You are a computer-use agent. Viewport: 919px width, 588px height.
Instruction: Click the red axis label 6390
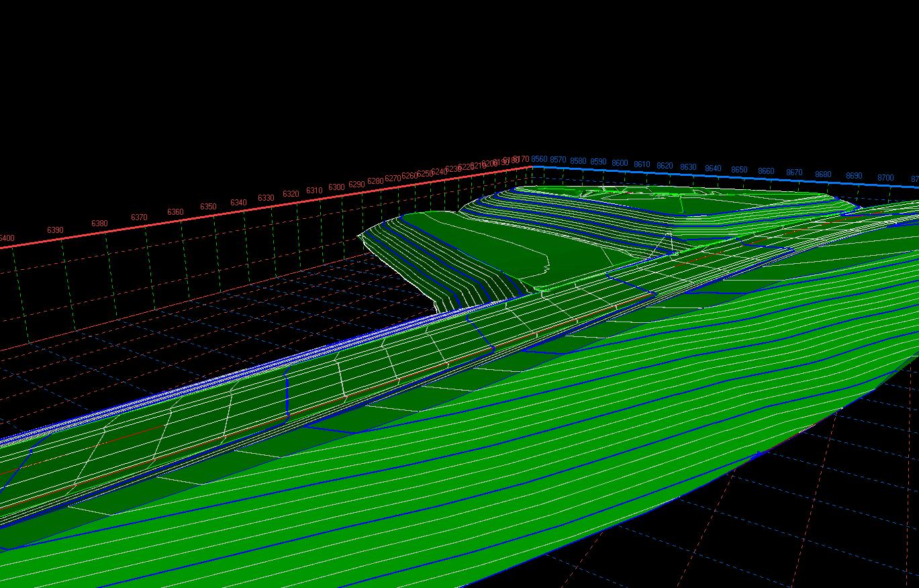(x=55, y=230)
